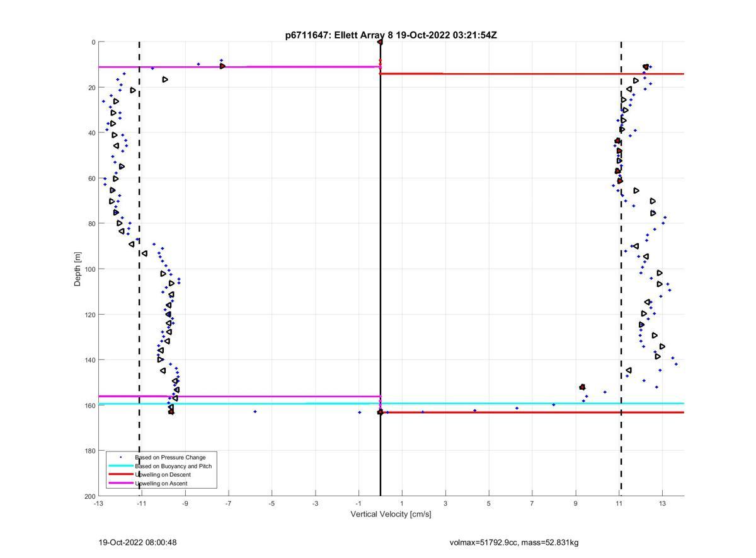Image resolution: width=756 pixels, height=558 pixels.
Task: Click x-axis tick label '-5'
Action: coord(272,504)
